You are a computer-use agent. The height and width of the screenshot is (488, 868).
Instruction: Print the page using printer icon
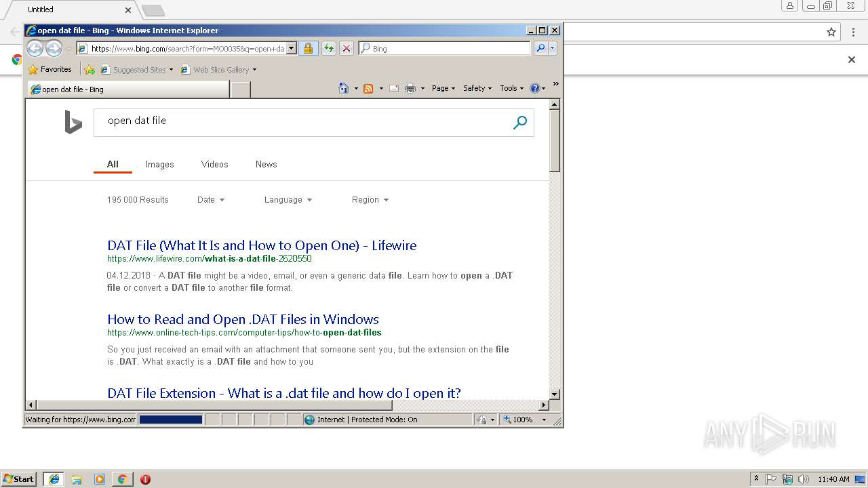point(410,88)
